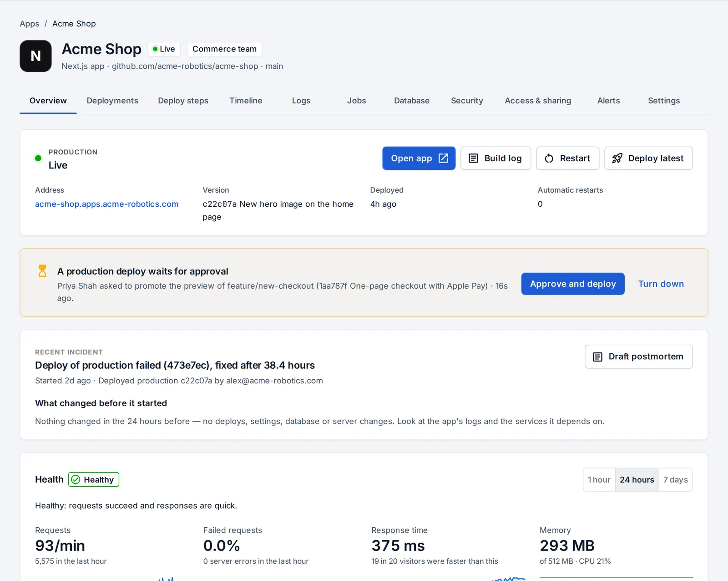This screenshot has width=728, height=581.
Task: Click the Deployed 4h ago value
Action: (383, 204)
